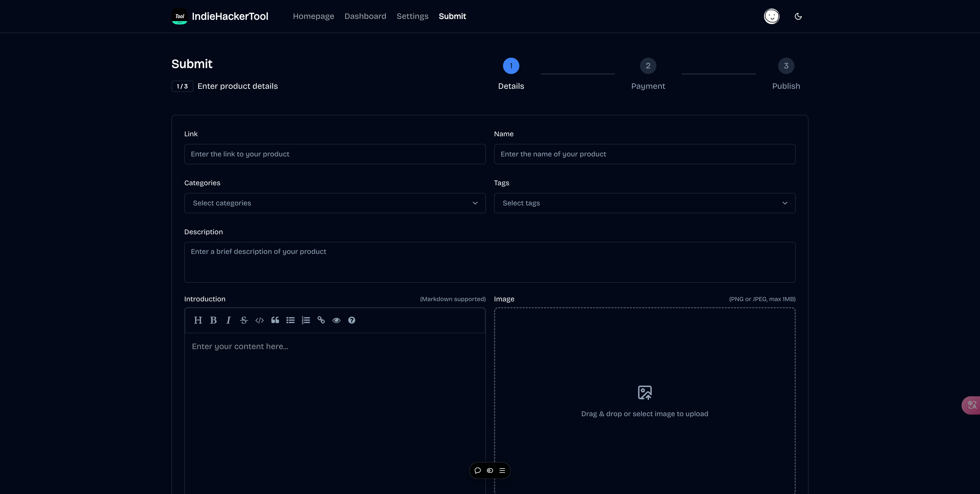This screenshot has width=980, height=494.
Task: Click into the Description text area
Action: 490,262
